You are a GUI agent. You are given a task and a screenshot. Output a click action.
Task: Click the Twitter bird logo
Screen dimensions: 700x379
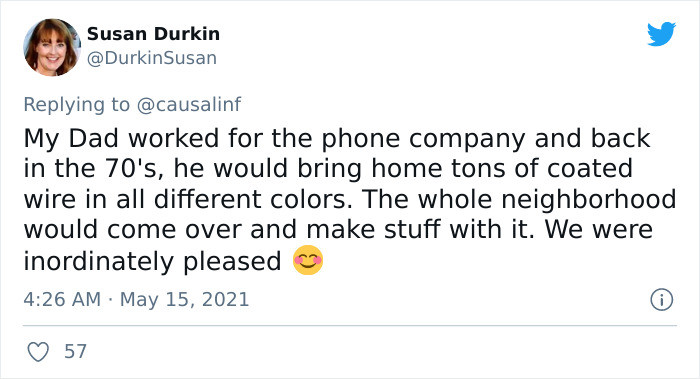point(661,33)
